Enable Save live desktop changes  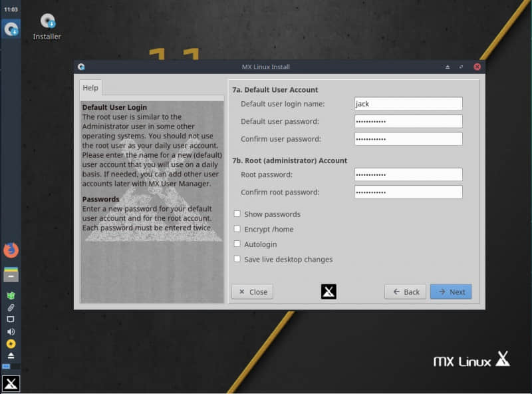coord(237,260)
